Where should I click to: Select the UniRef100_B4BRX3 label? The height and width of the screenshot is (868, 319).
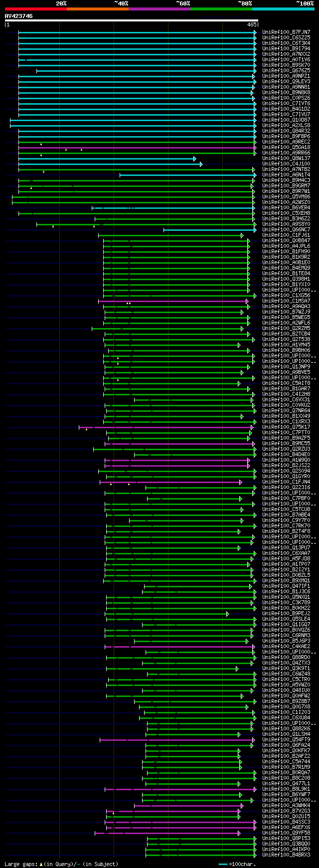(x=286, y=855)
